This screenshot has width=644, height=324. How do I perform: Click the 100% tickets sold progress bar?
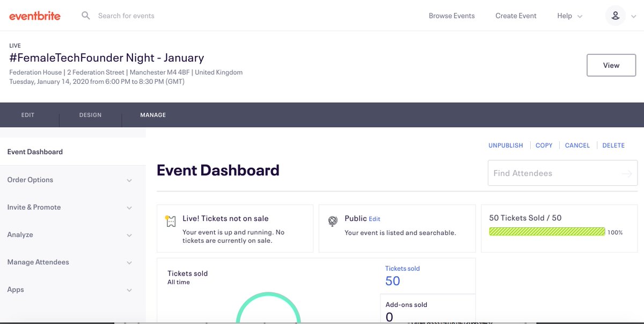coord(547,232)
